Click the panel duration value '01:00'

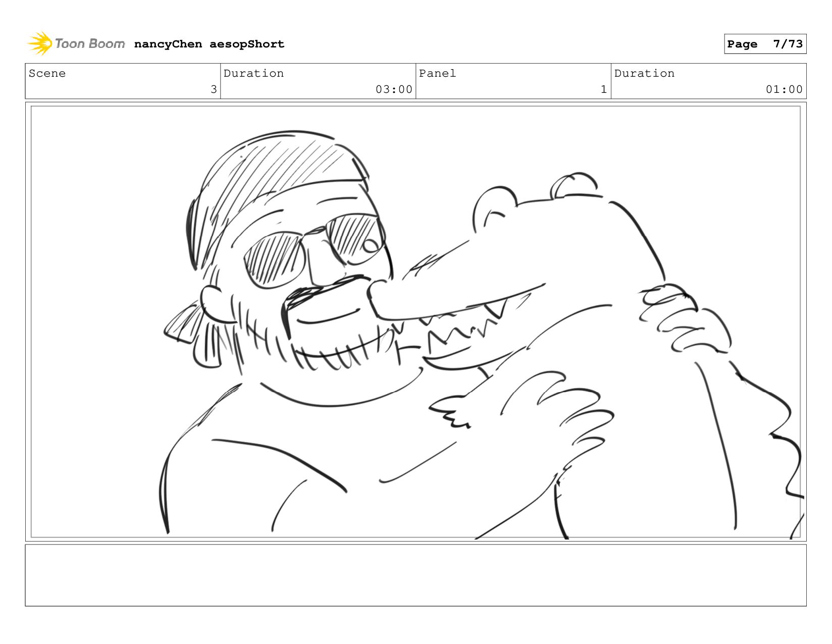[x=784, y=89]
